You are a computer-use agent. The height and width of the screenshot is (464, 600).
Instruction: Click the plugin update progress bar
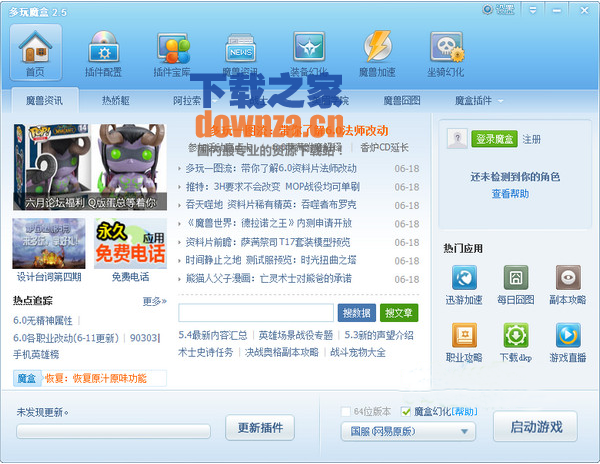pyautogui.click(x=113, y=431)
